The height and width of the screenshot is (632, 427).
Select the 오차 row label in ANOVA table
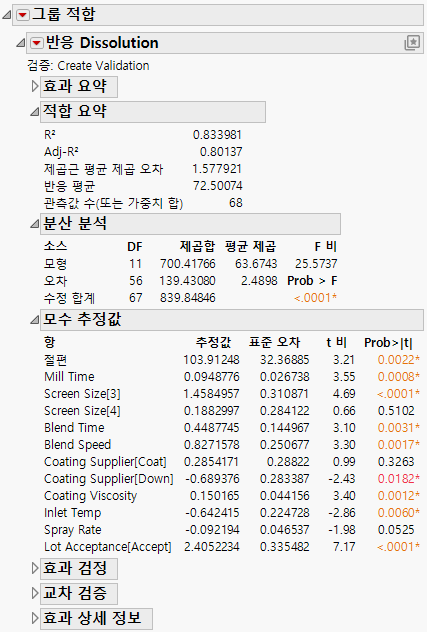(x=55, y=281)
